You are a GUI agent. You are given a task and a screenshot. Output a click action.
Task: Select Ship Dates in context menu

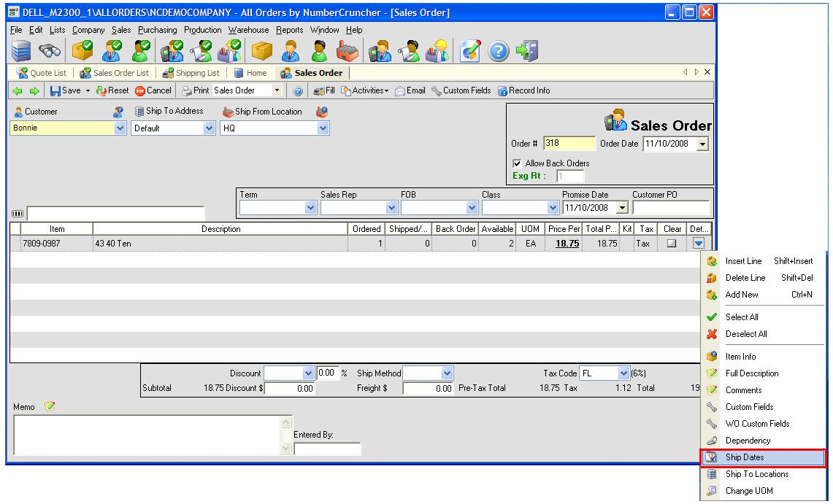[764, 457]
